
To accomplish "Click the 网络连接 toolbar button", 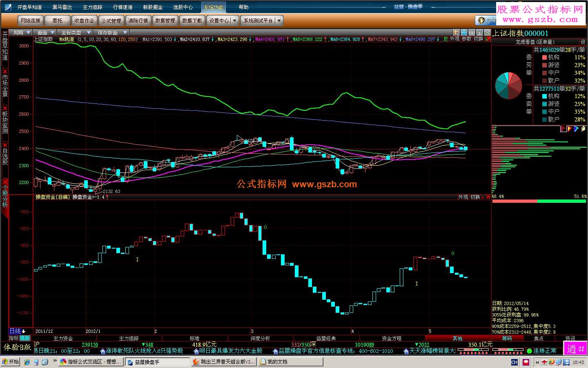I will [31, 20].
